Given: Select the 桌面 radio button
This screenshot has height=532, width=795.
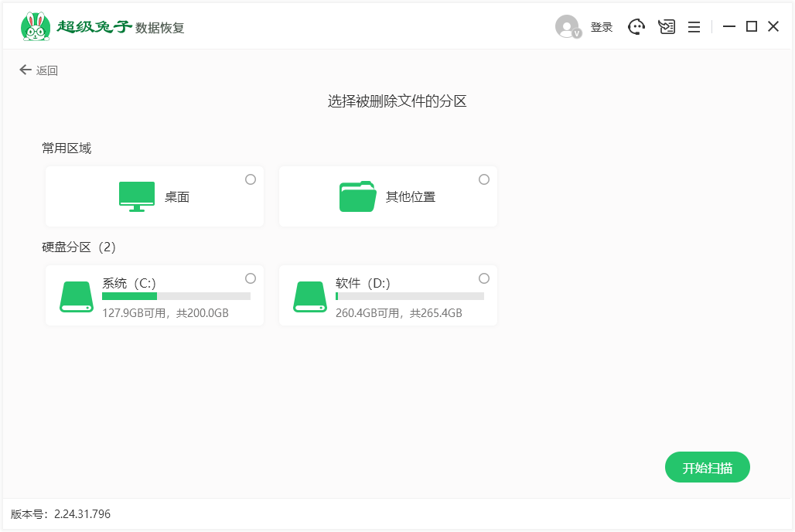Looking at the screenshot, I should point(250,179).
